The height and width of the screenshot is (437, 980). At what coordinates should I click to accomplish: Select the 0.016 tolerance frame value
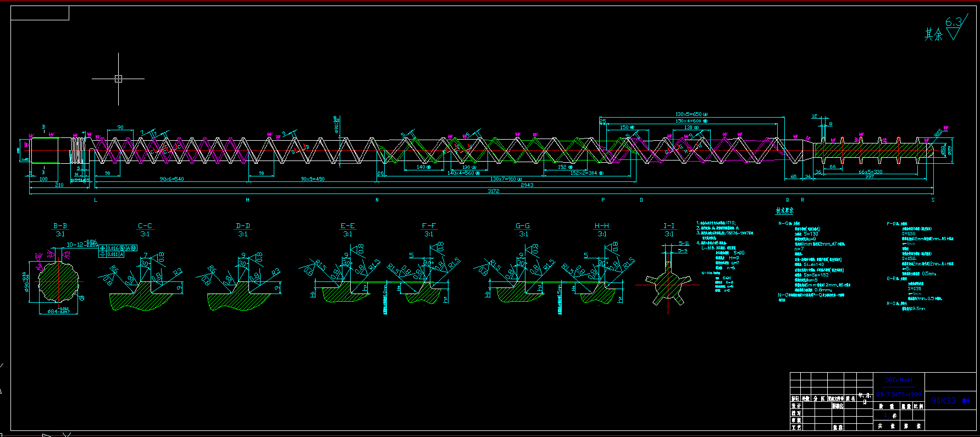tap(113, 248)
